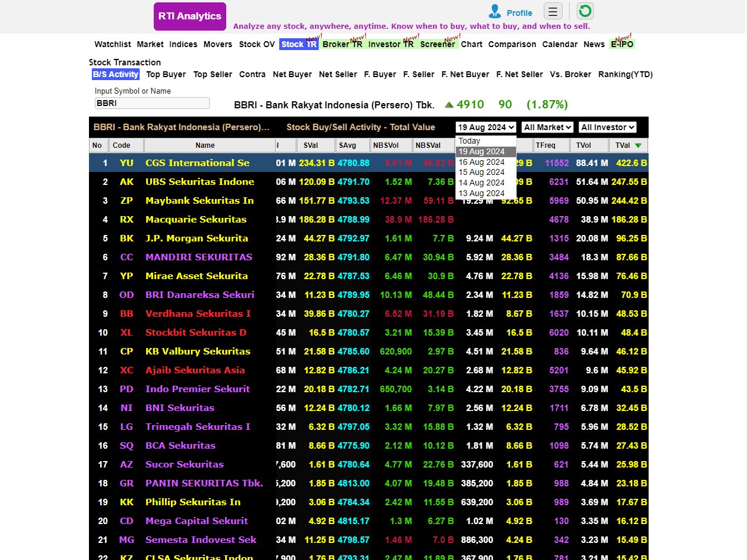
Task: Sort by NBSVol column header
Action: [x=391, y=145]
